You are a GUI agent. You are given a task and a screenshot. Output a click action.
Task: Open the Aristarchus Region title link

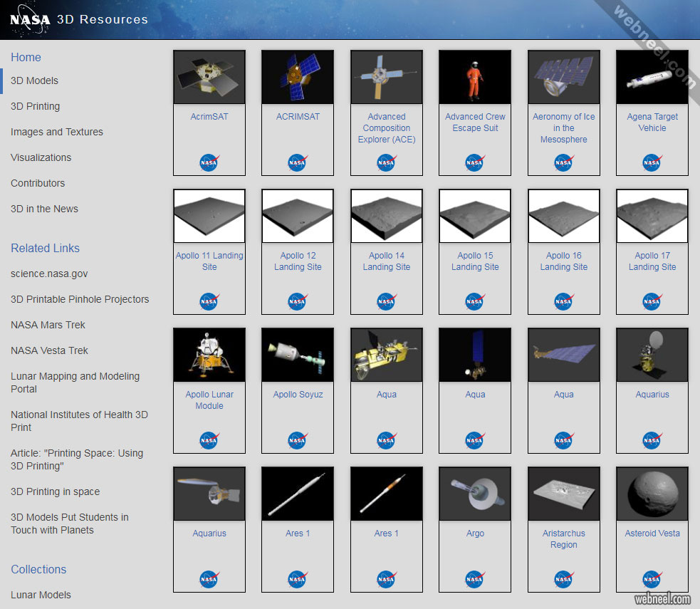coord(564,539)
